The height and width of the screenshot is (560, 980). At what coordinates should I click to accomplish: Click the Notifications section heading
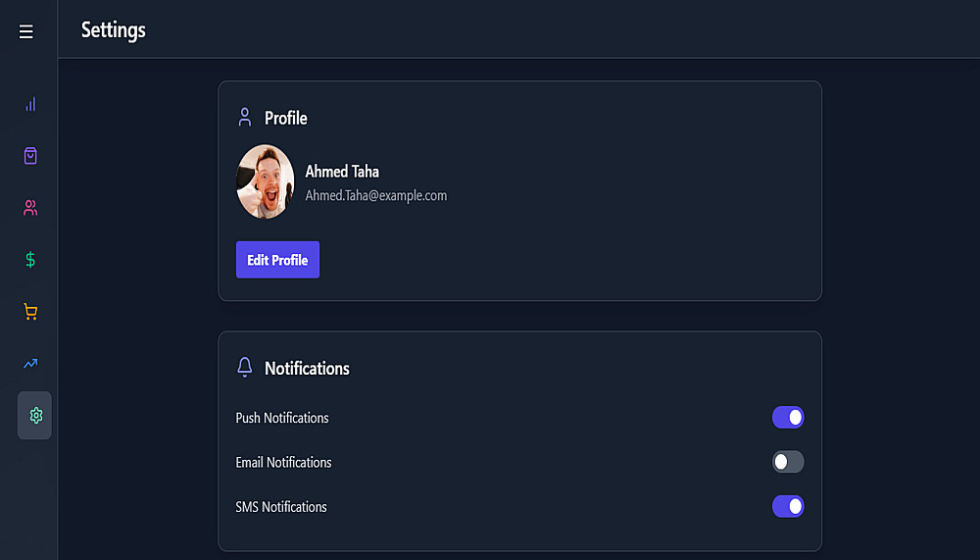307,369
